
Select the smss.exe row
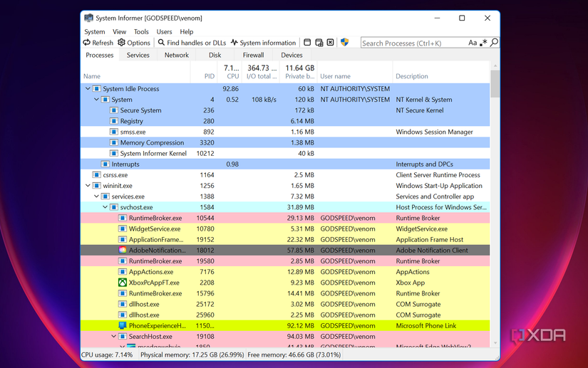(285, 132)
